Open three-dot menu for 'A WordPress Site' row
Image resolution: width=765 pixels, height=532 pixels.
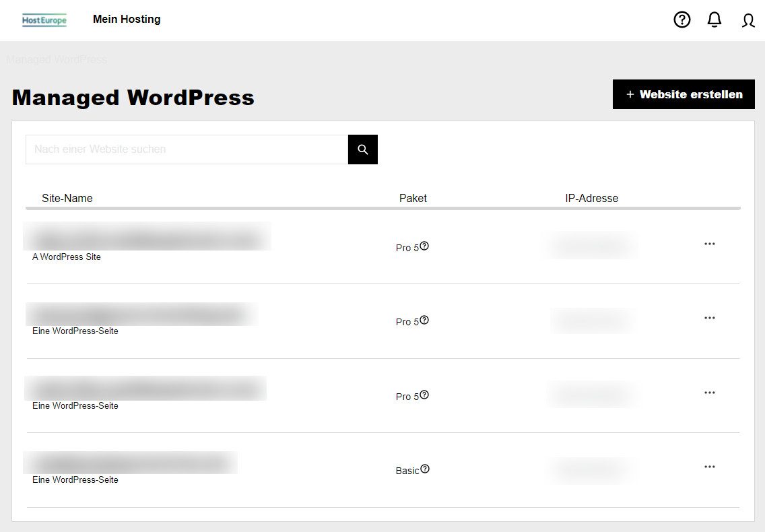[x=710, y=244]
